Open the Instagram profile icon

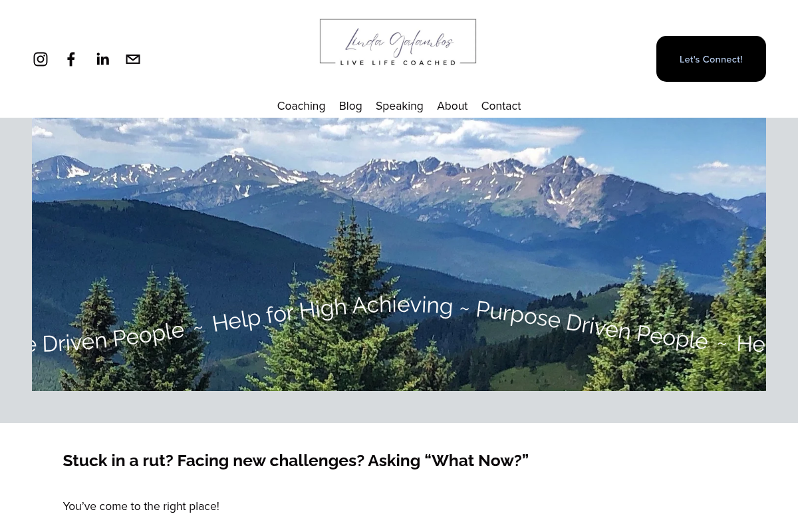coord(41,59)
